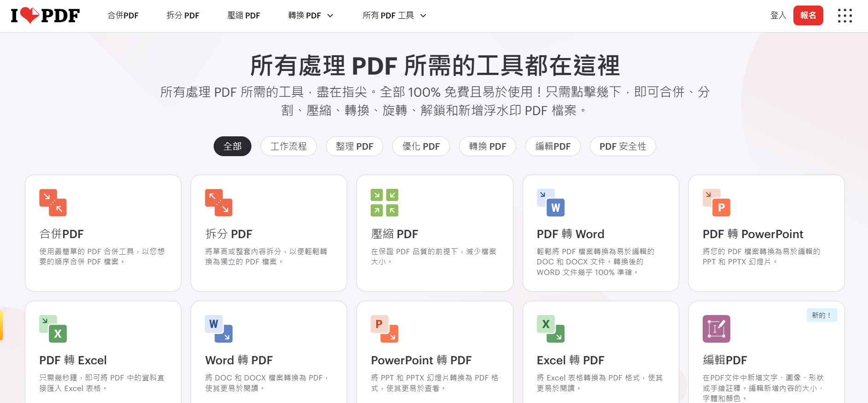Click the 拆分 PDF card icon
The width and height of the screenshot is (868, 403).
pyautogui.click(x=219, y=203)
